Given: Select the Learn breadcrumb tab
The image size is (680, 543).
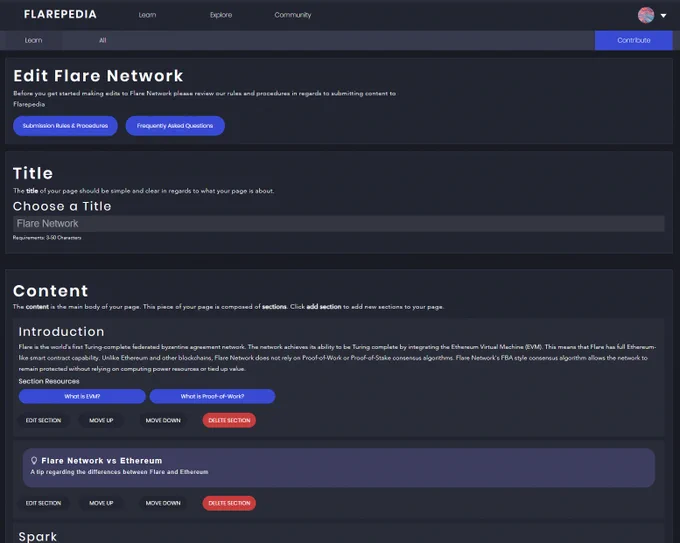Looking at the screenshot, I should [x=33, y=40].
